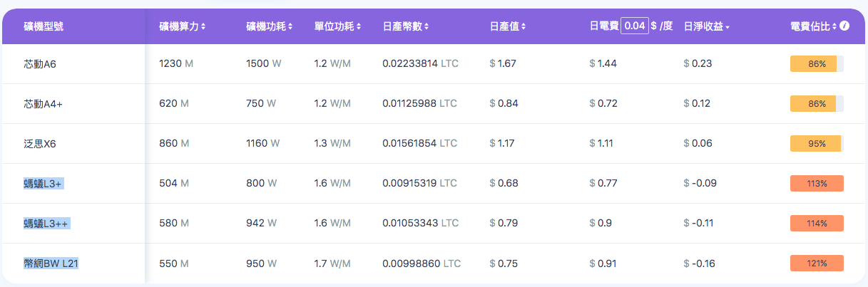Select power value 950 W
868x287 pixels.
point(261,263)
